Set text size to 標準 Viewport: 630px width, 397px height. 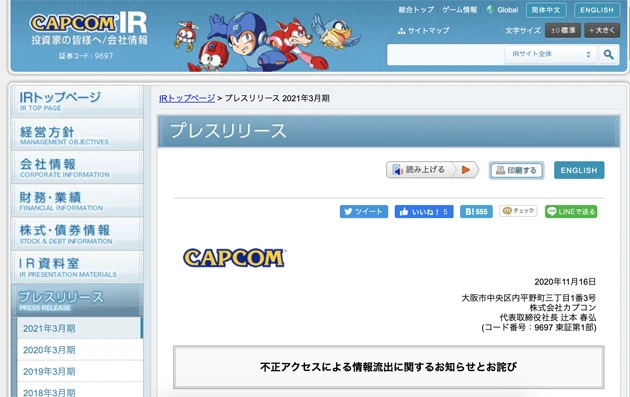tap(562, 30)
